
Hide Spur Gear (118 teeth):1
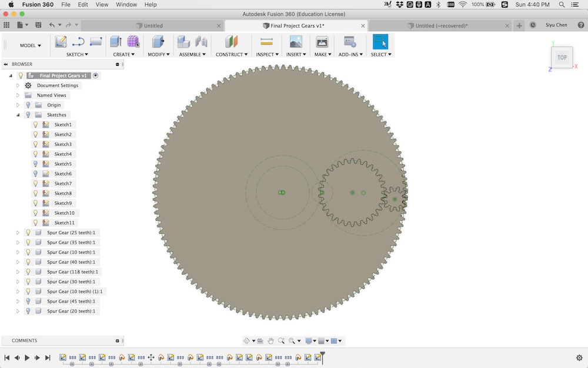[28, 272]
